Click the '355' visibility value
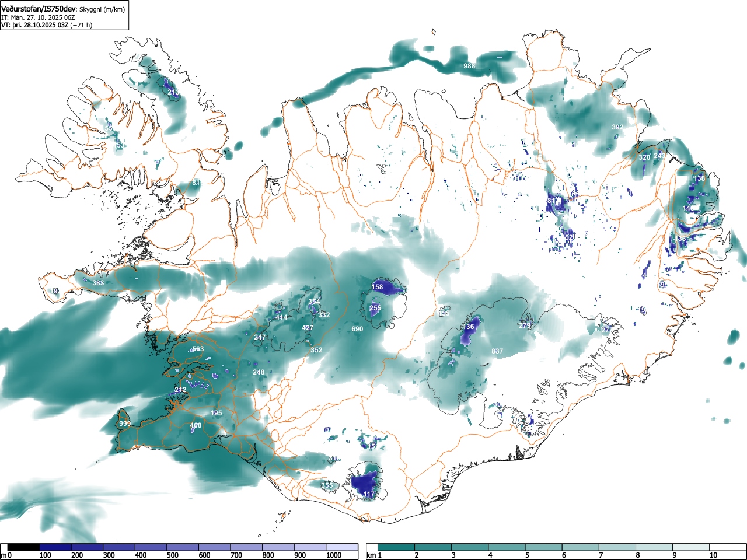 point(327,485)
